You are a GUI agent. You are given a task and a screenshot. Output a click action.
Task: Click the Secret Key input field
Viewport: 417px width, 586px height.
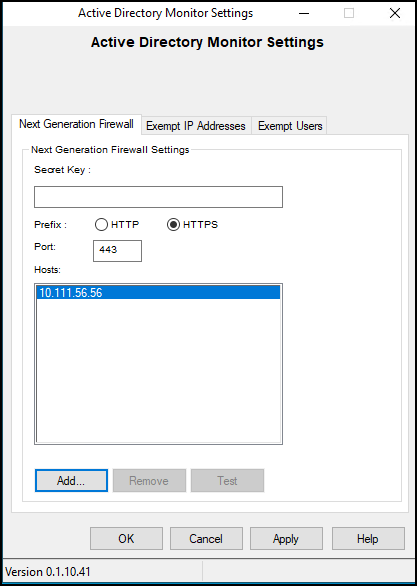(158, 197)
